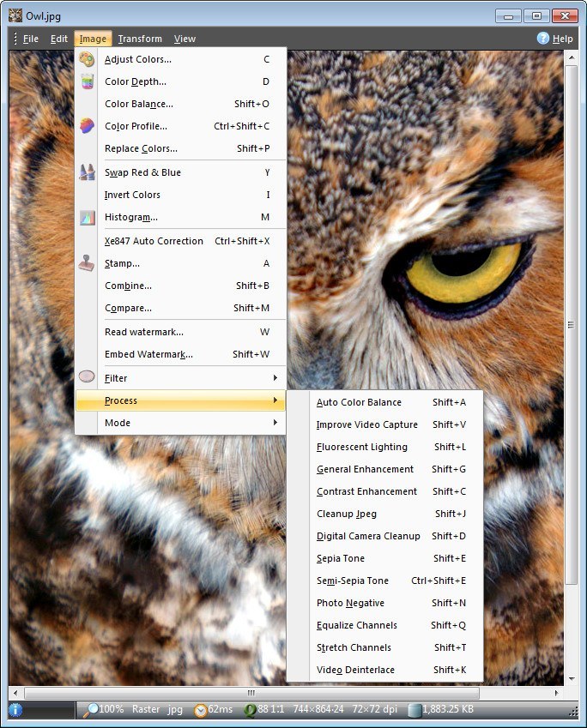Apply Improve Video Capture

(384, 424)
